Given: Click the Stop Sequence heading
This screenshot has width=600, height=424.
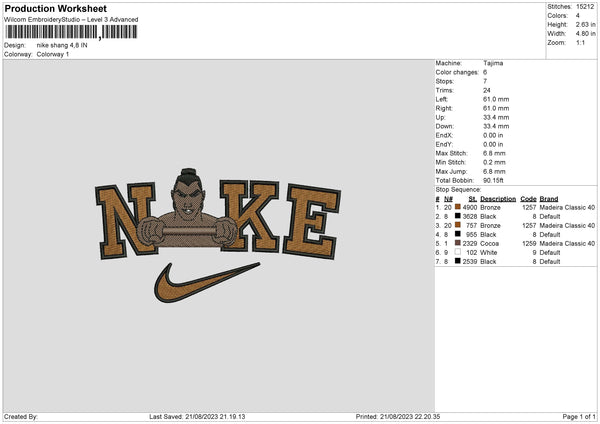Looking at the screenshot, I should [x=458, y=190].
